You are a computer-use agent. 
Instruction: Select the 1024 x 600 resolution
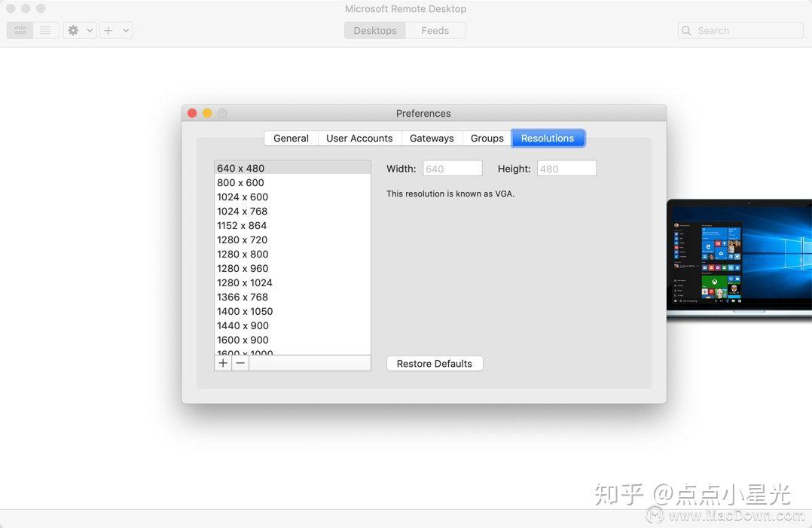[292, 197]
